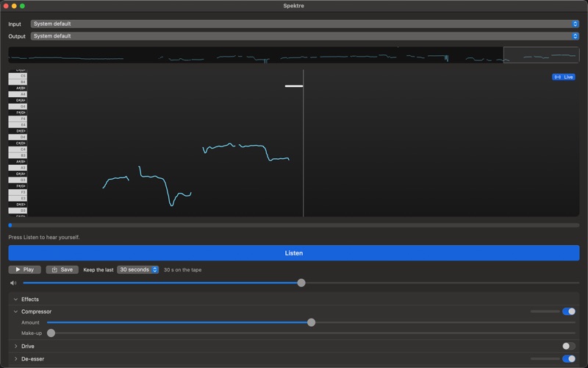Collapse the Compressor section chevron
Image resolution: width=588 pixels, height=368 pixels.
(15, 311)
